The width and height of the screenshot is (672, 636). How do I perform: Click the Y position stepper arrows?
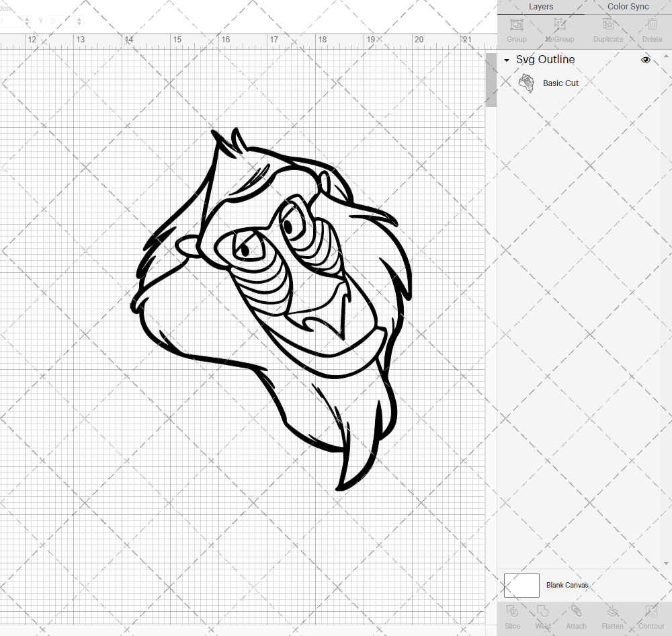click(x=79, y=21)
